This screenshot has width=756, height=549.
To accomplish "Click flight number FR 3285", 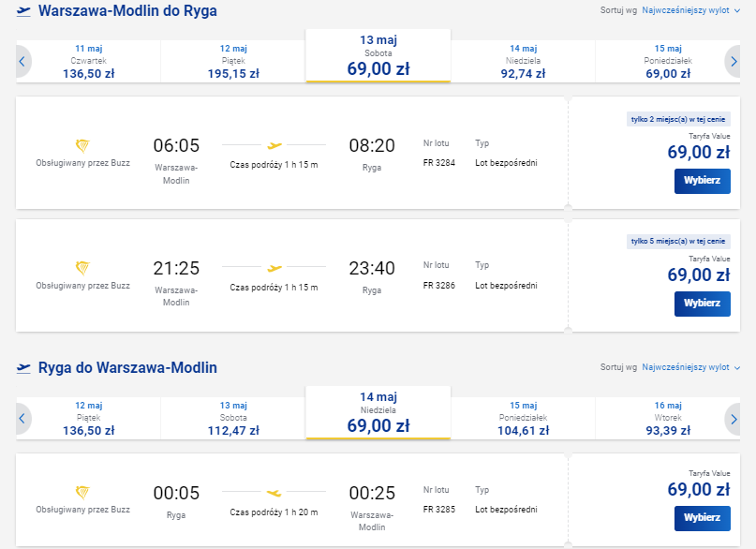I will (439, 510).
